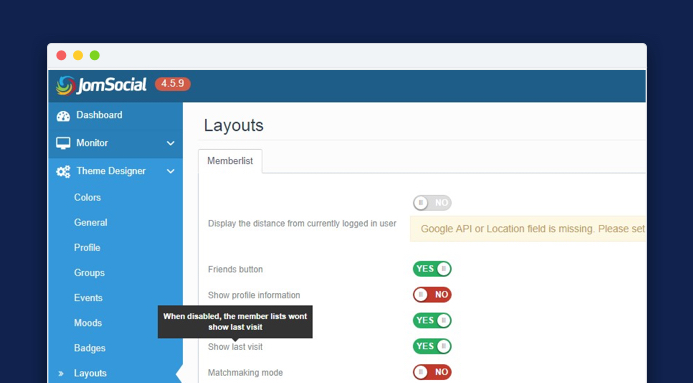Image resolution: width=693 pixels, height=383 pixels.
Task: Toggle the distance from logged in user switch
Action: 432,203
